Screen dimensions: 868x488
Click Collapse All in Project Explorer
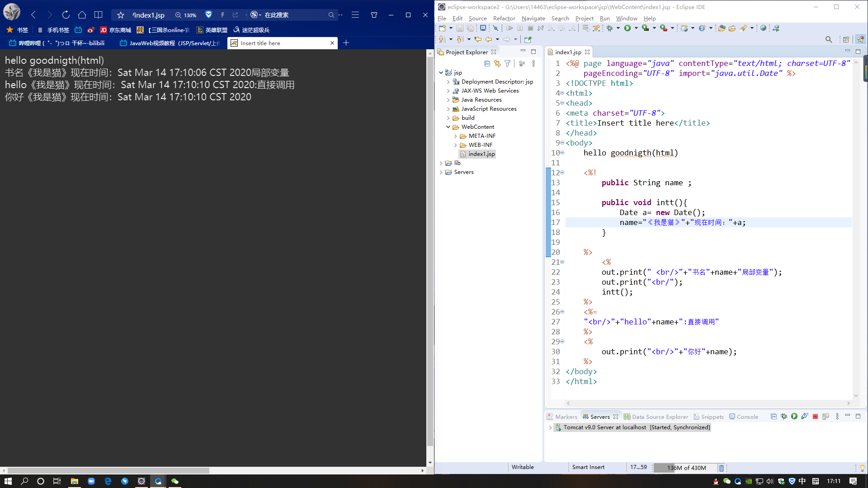(x=487, y=64)
